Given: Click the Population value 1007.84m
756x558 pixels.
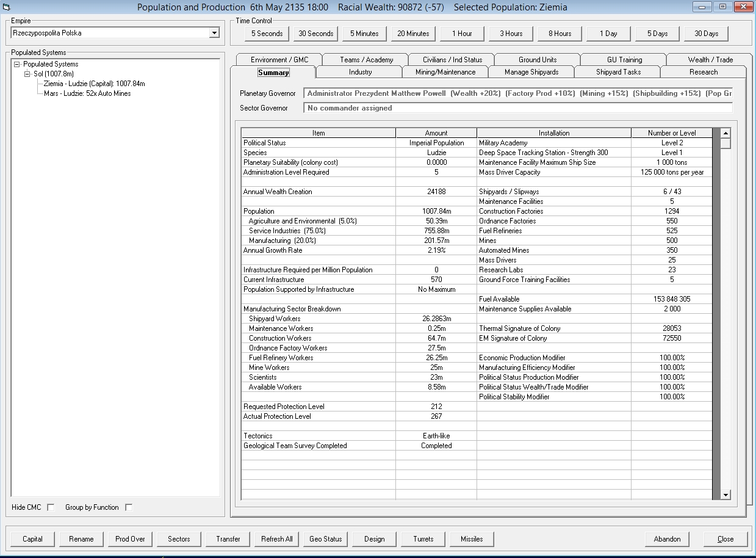Looking at the screenshot, I should (436, 211).
